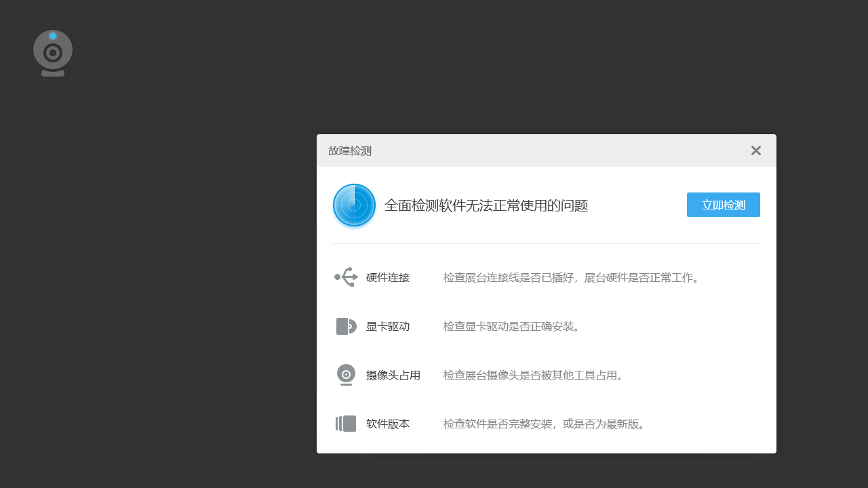Click the software version icon

(x=346, y=424)
